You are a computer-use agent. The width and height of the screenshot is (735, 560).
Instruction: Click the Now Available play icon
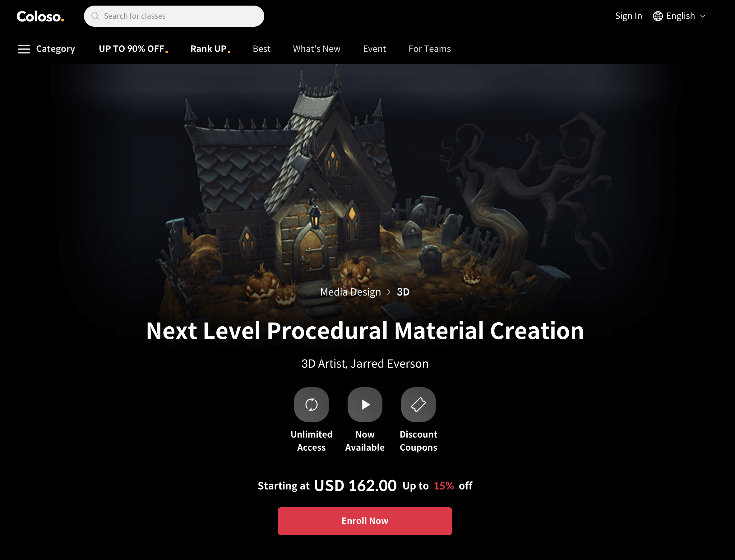tap(365, 404)
